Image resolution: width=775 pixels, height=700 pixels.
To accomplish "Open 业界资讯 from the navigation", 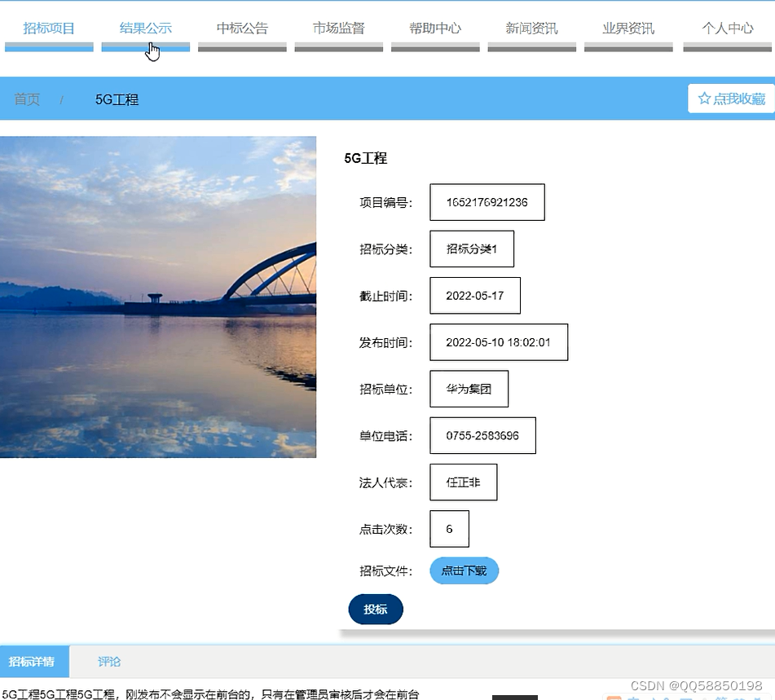I will pos(628,27).
